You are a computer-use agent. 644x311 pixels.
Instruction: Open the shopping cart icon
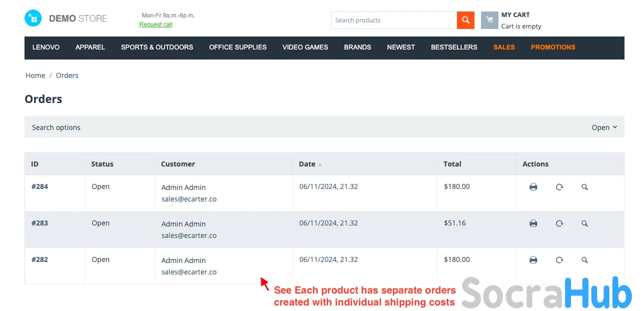(489, 20)
